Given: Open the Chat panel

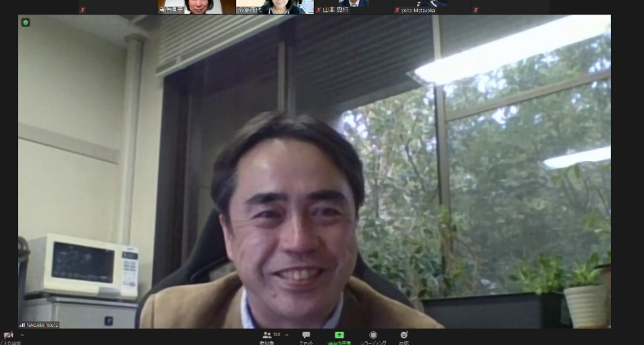Looking at the screenshot, I should (x=306, y=335).
